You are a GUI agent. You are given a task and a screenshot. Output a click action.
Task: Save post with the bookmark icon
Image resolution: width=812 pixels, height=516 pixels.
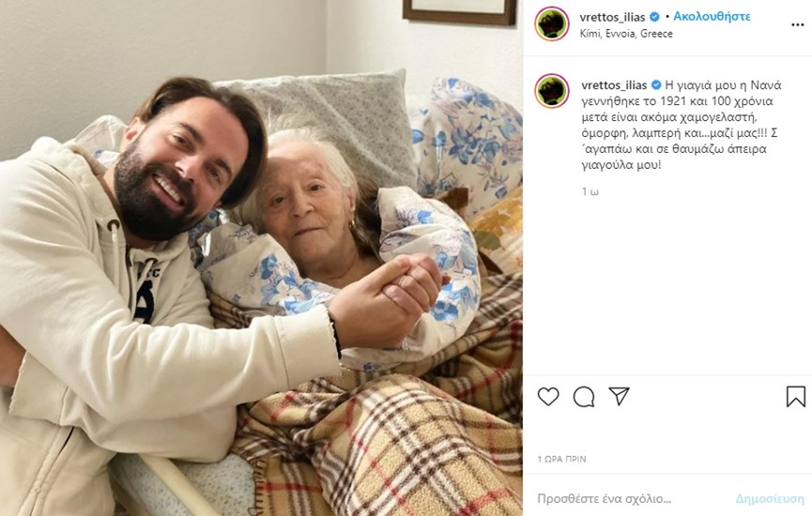coord(795,397)
